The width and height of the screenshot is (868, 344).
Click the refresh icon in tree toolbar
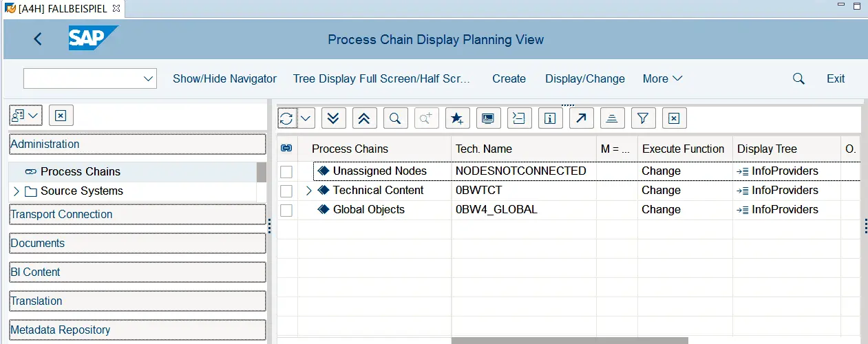tap(287, 118)
